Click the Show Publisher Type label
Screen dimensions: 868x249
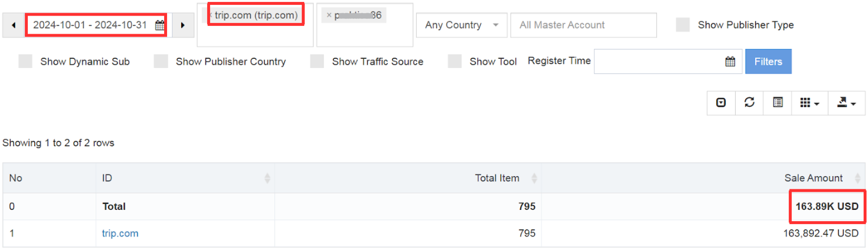click(745, 25)
